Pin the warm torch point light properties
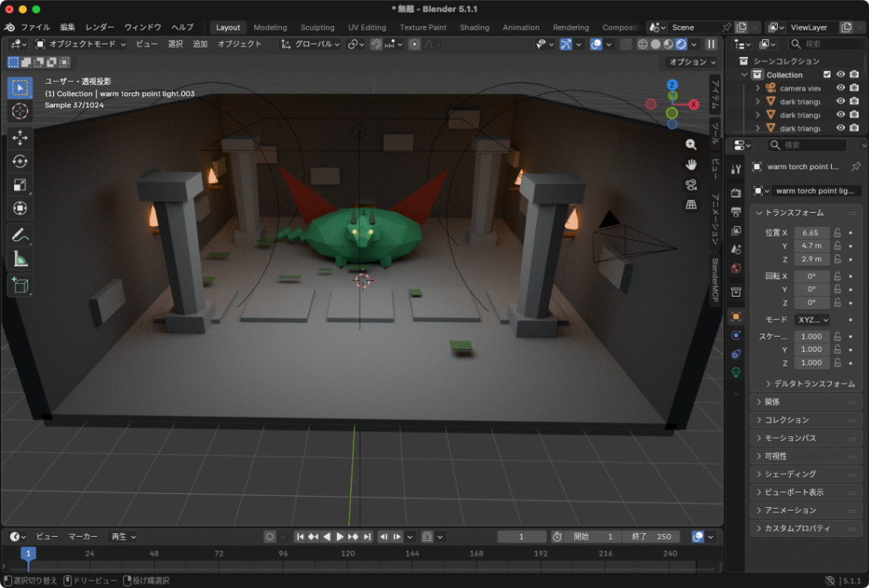The height and width of the screenshot is (588, 869). (856, 167)
